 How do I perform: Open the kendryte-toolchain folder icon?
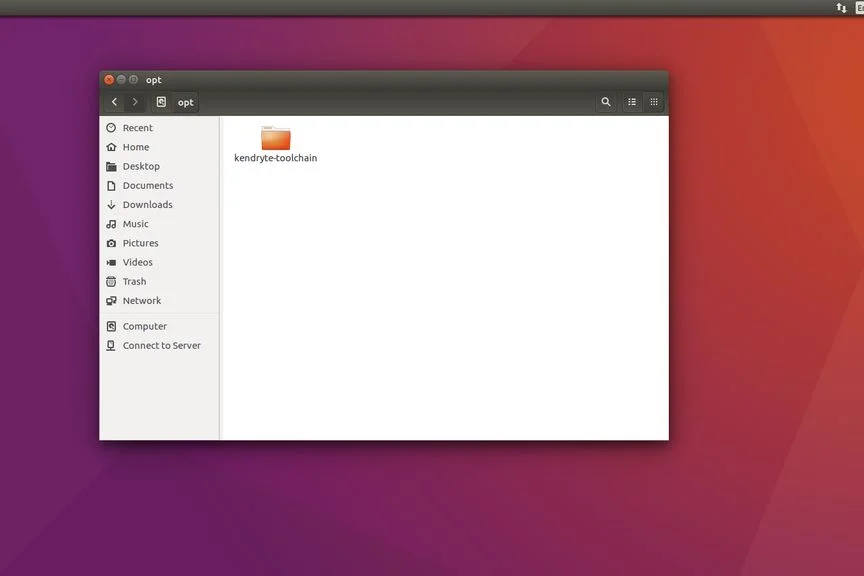tap(276, 138)
